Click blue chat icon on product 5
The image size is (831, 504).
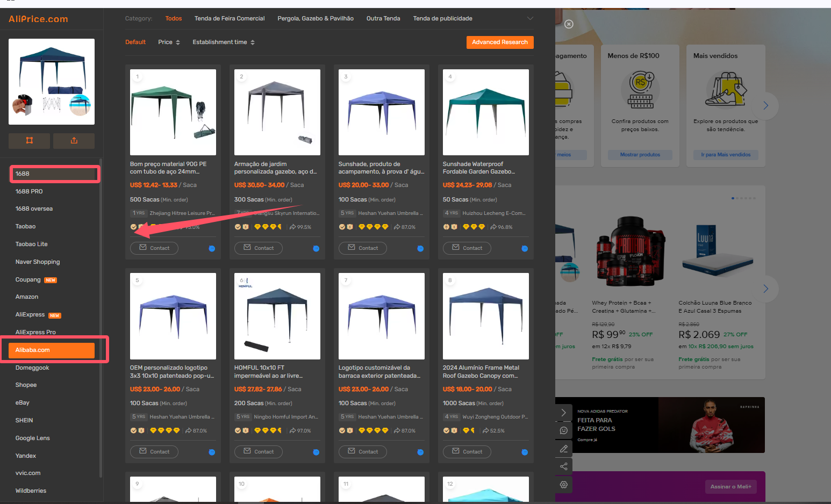tap(212, 452)
